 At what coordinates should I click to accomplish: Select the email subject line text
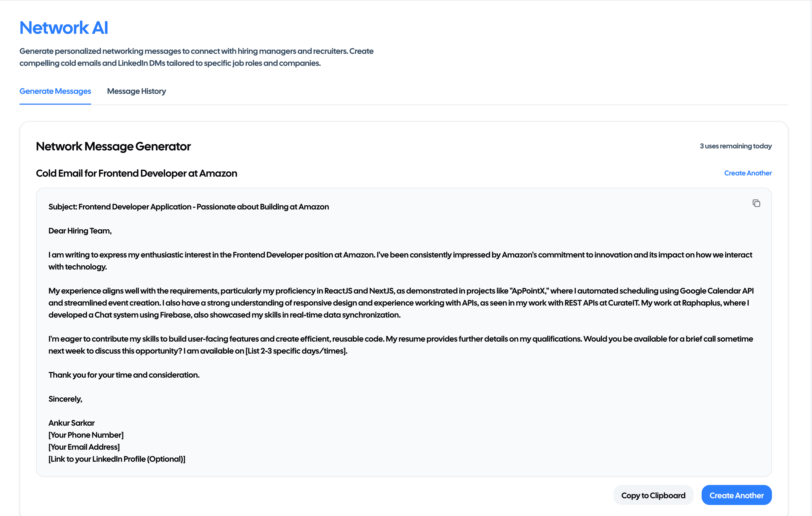(189, 207)
